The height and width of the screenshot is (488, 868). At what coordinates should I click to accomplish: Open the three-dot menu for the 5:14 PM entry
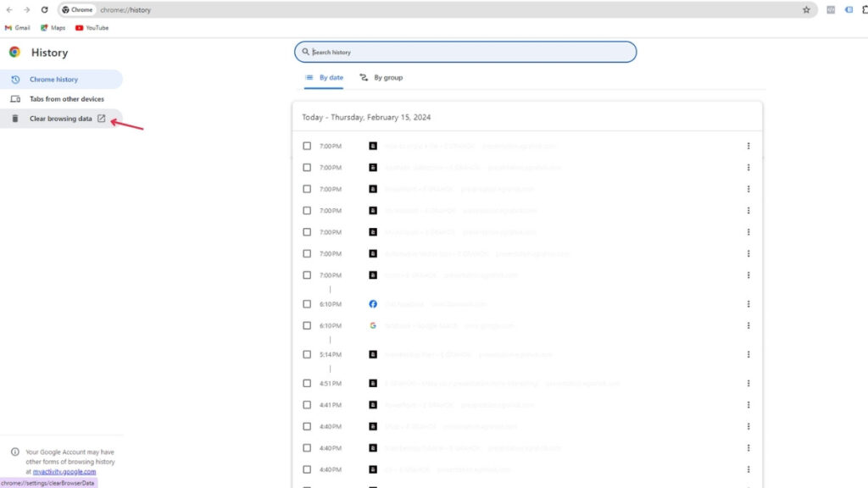click(748, 355)
